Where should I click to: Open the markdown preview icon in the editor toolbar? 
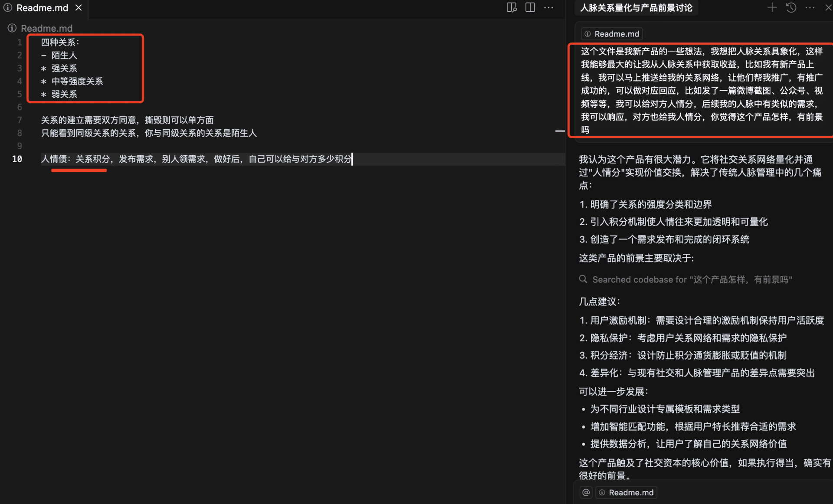click(x=511, y=7)
